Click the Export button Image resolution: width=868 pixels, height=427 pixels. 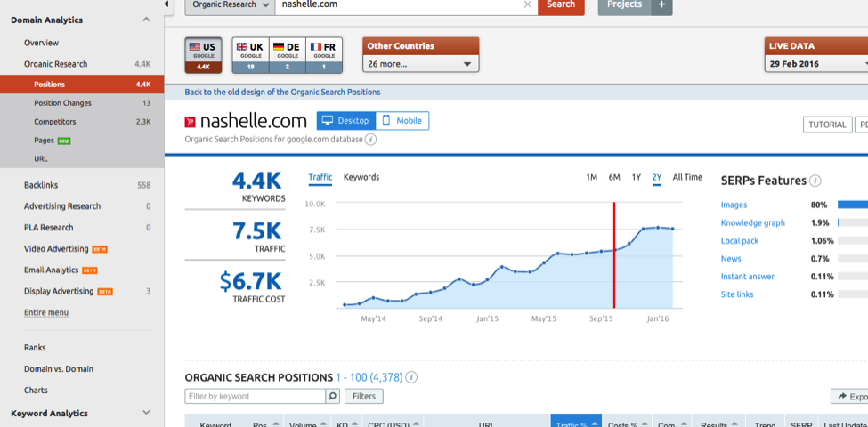tap(849, 396)
